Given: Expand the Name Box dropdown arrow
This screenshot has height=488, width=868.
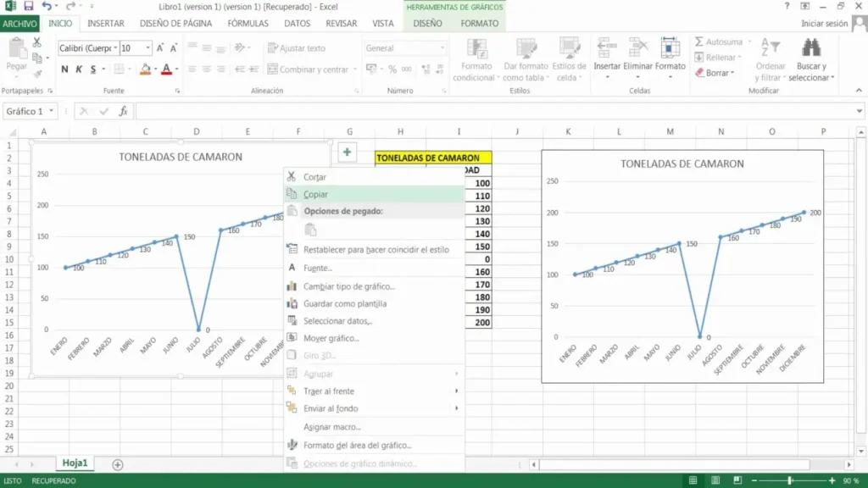Looking at the screenshot, I should tap(52, 111).
